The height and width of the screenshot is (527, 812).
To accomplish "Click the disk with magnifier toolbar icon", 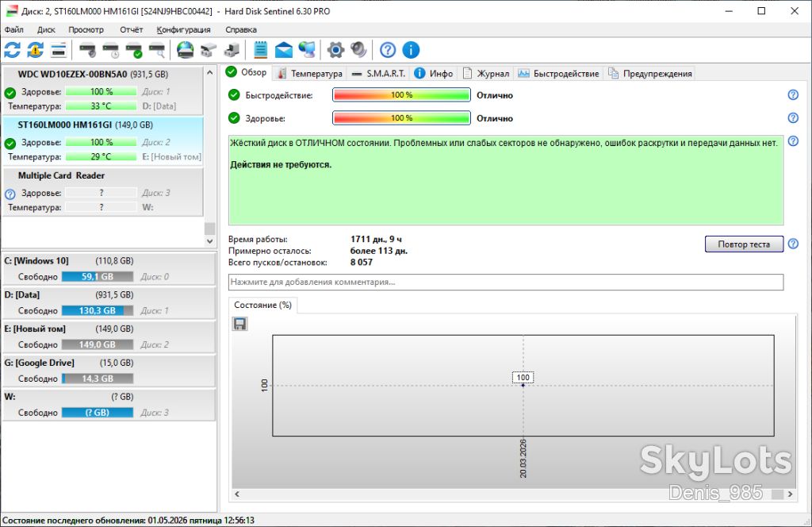I will pos(157,50).
